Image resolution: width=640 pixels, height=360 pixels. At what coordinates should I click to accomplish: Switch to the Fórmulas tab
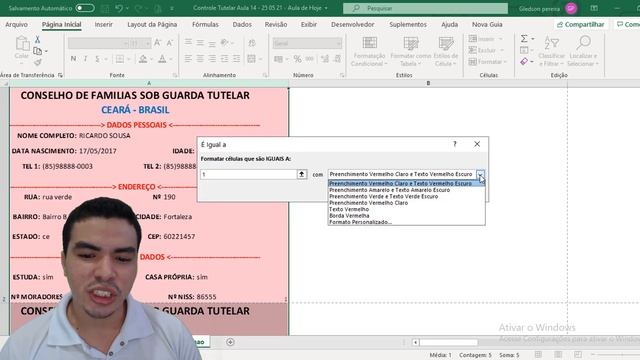(205, 24)
